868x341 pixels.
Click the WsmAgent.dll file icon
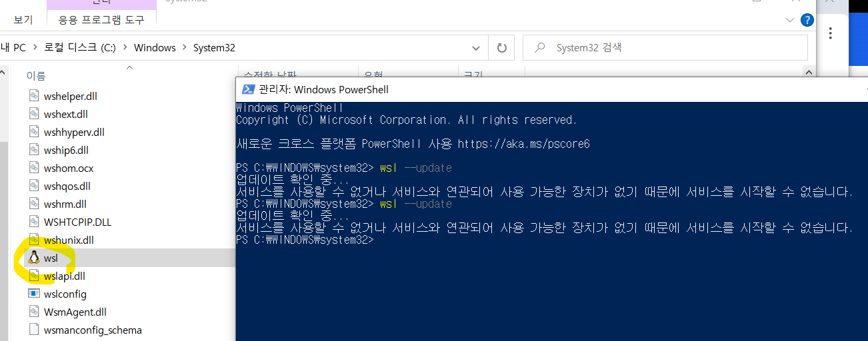click(x=34, y=312)
